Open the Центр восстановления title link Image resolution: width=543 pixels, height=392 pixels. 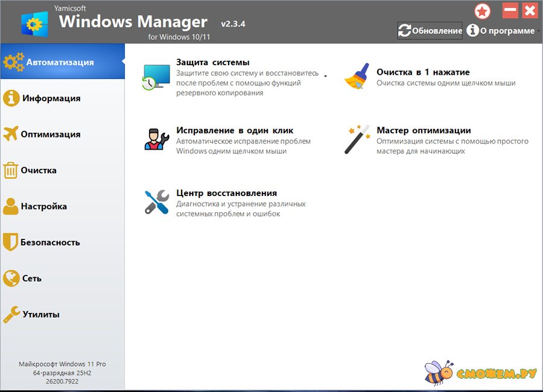226,193
